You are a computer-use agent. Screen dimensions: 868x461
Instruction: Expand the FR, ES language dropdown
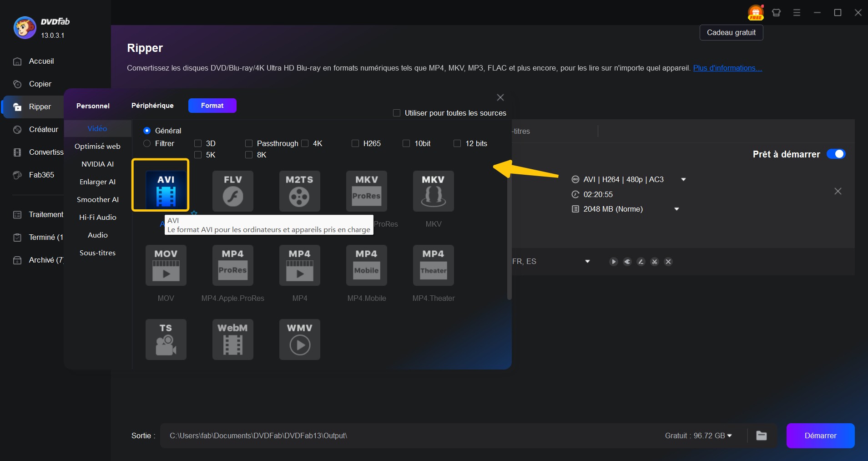click(x=587, y=262)
